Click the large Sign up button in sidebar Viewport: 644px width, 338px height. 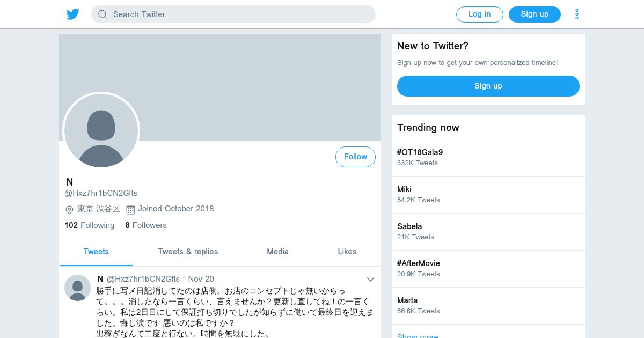pyautogui.click(x=488, y=86)
